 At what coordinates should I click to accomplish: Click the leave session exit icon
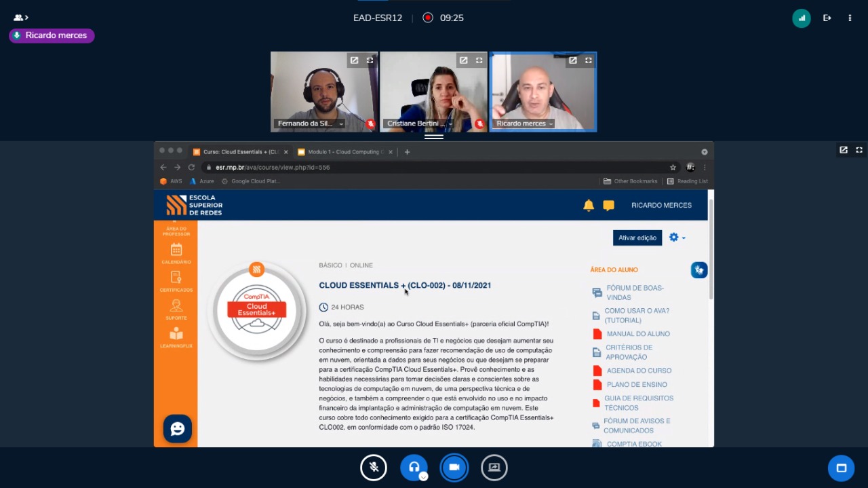pyautogui.click(x=827, y=18)
